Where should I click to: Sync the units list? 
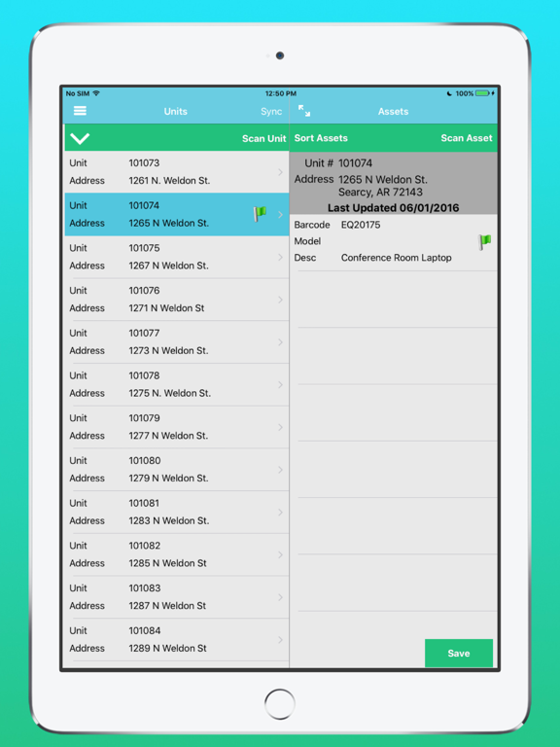271,112
